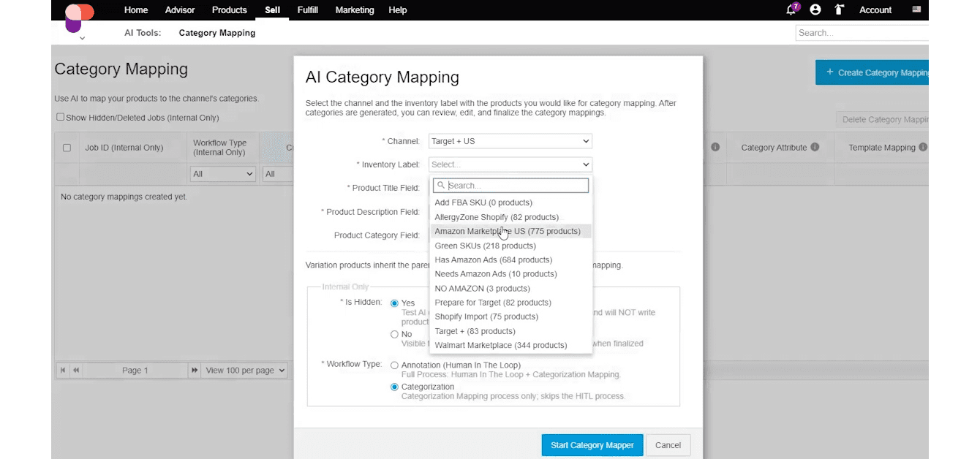
Task: Click the Template Mapping info icon
Action: pos(924,147)
